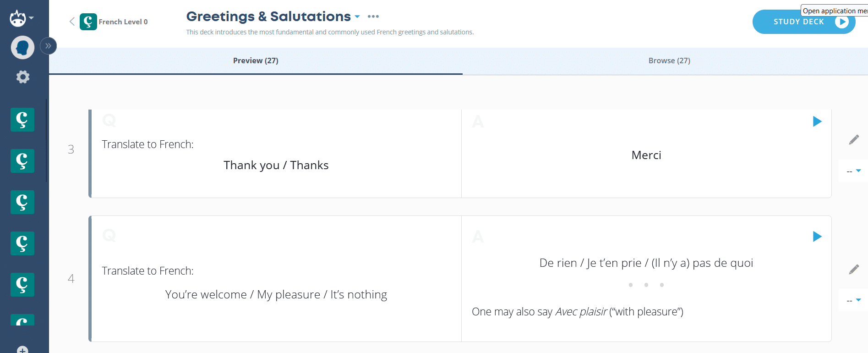
Task: Select the Preview (27) tab
Action: (x=256, y=61)
